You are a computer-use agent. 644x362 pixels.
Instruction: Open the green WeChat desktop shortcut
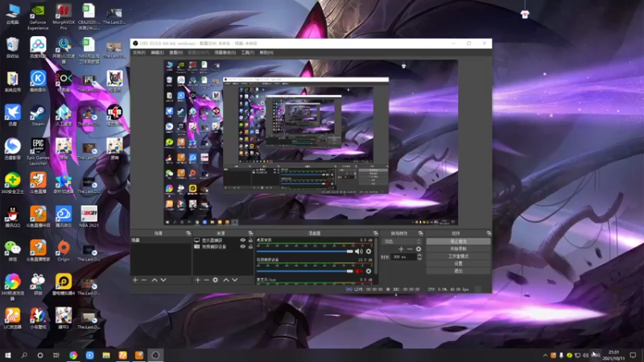click(13, 250)
